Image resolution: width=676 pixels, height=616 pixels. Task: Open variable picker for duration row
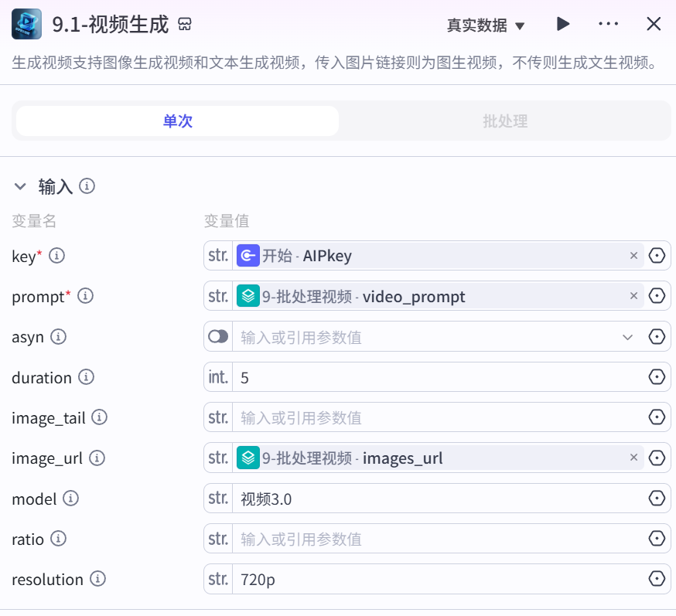point(657,377)
